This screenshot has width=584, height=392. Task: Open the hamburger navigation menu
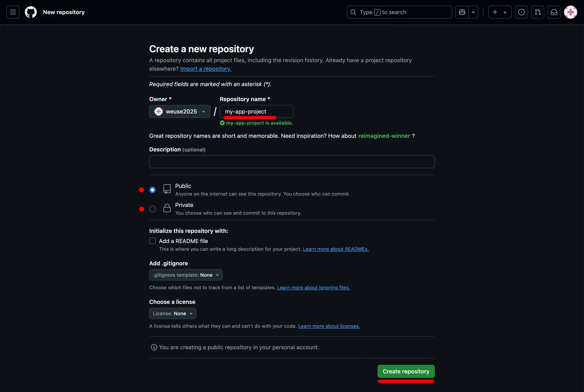tap(13, 12)
